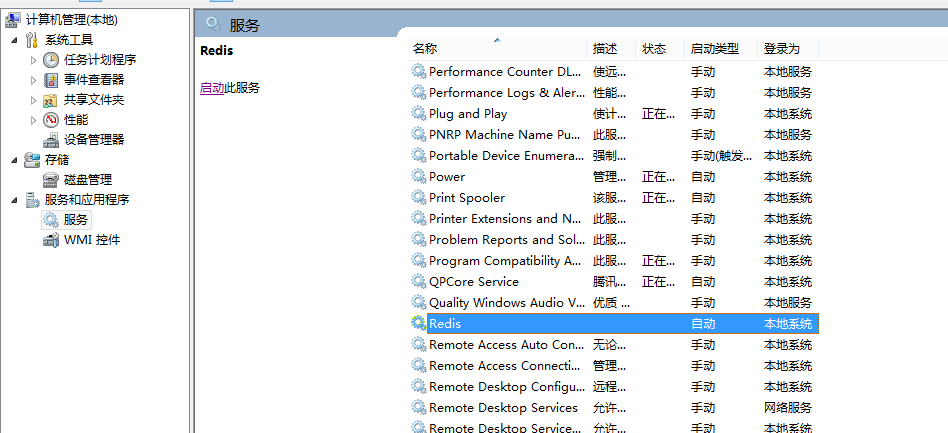Sort services by 描述 column header
This screenshot has width=948, height=433.
click(x=611, y=48)
